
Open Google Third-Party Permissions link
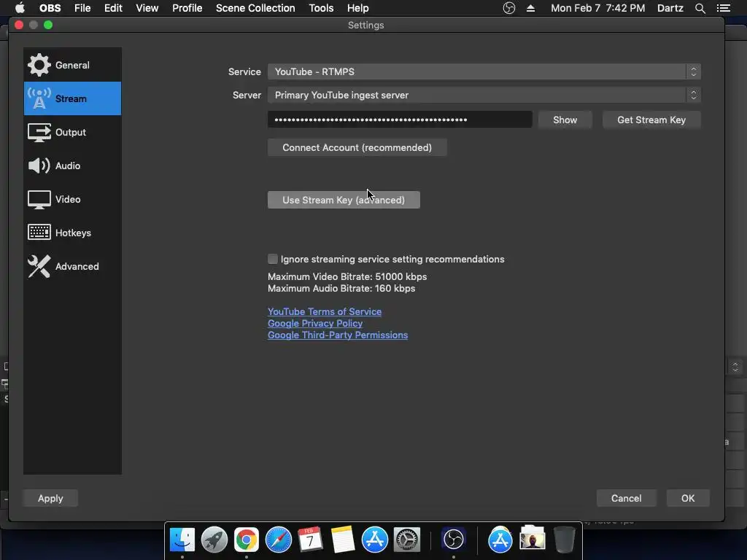click(x=338, y=335)
